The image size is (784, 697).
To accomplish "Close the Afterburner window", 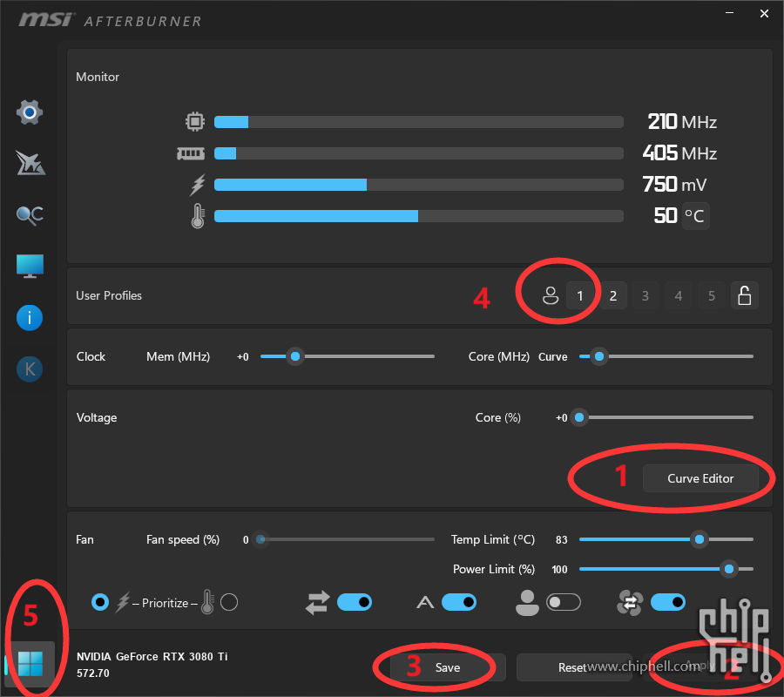I will pyautogui.click(x=764, y=13).
